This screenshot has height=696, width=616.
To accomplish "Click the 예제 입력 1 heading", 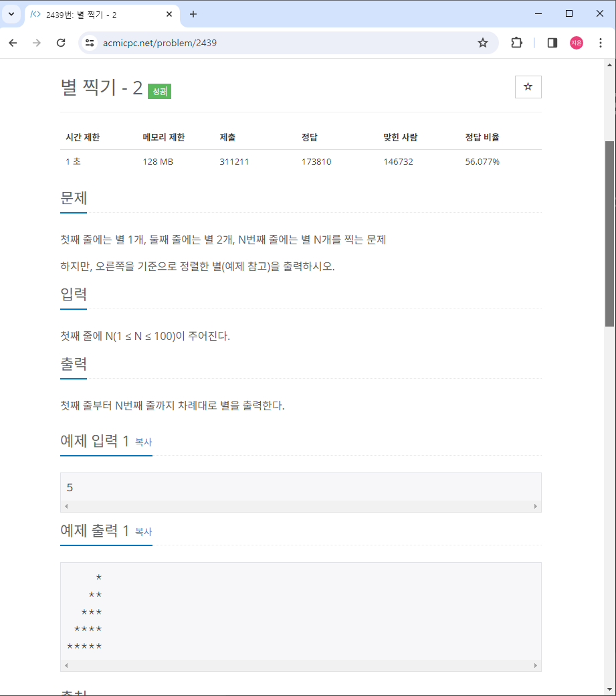I will 94,441.
